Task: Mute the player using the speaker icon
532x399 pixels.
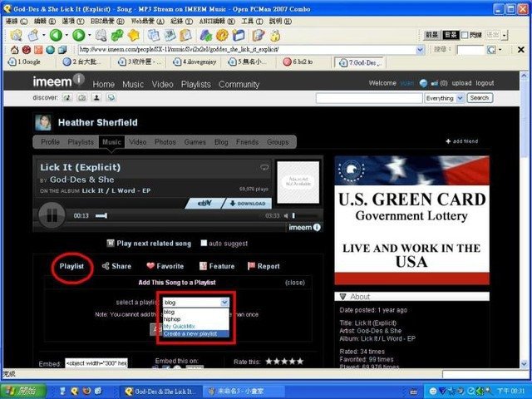Action: [x=286, y=216]
